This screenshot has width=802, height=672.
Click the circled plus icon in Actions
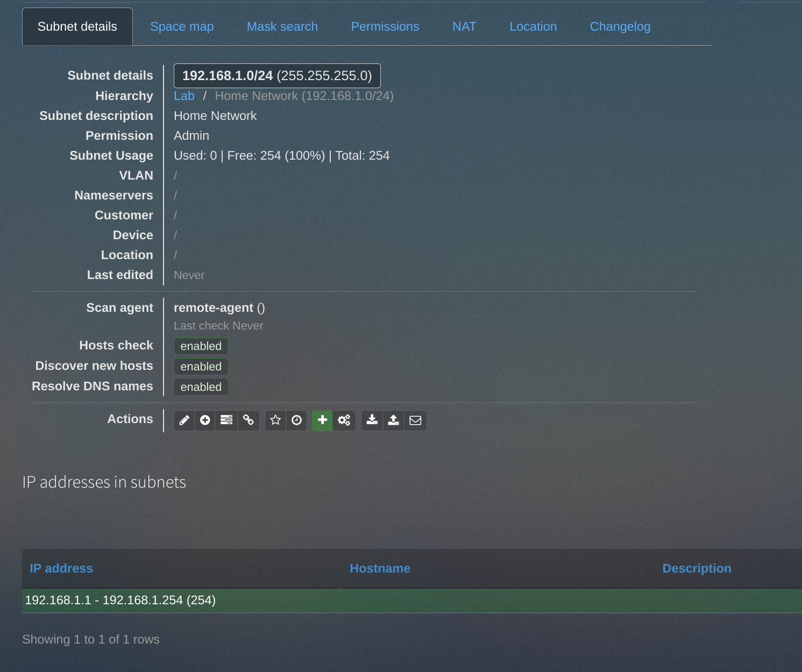pyautogui.click(x=205, y=420)
